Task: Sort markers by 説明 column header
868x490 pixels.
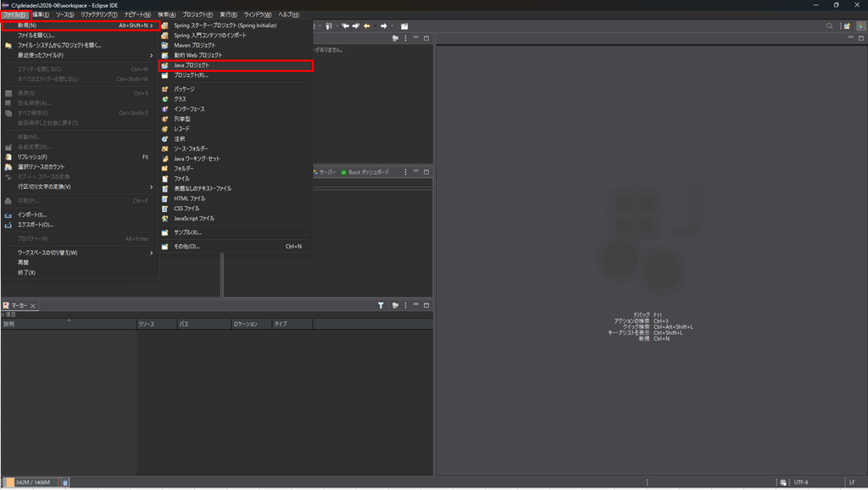Action: [69, 324]
